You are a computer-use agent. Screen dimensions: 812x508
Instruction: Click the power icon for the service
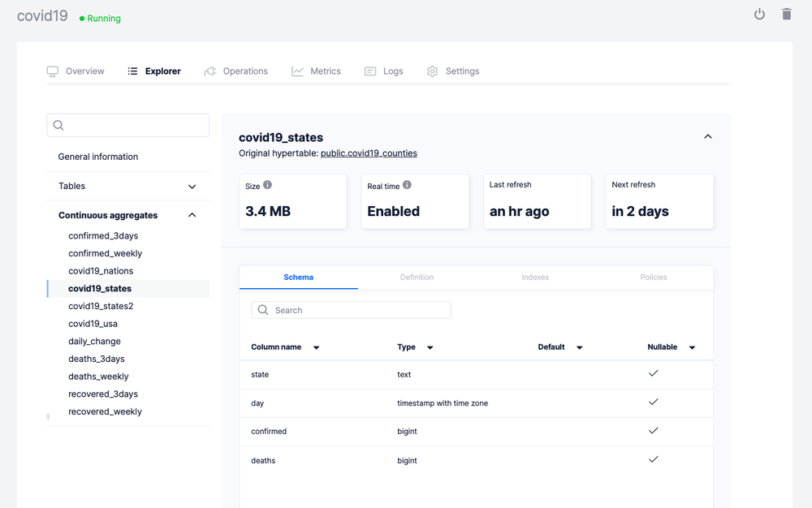759,15
